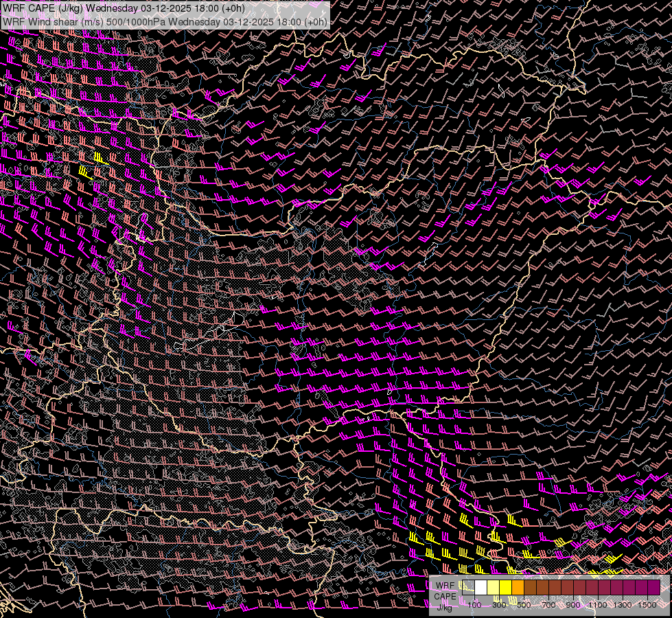Click the WRF CAPE (J/kg) title line
This screenshot has height=618, width=672.
coord(124,8)
